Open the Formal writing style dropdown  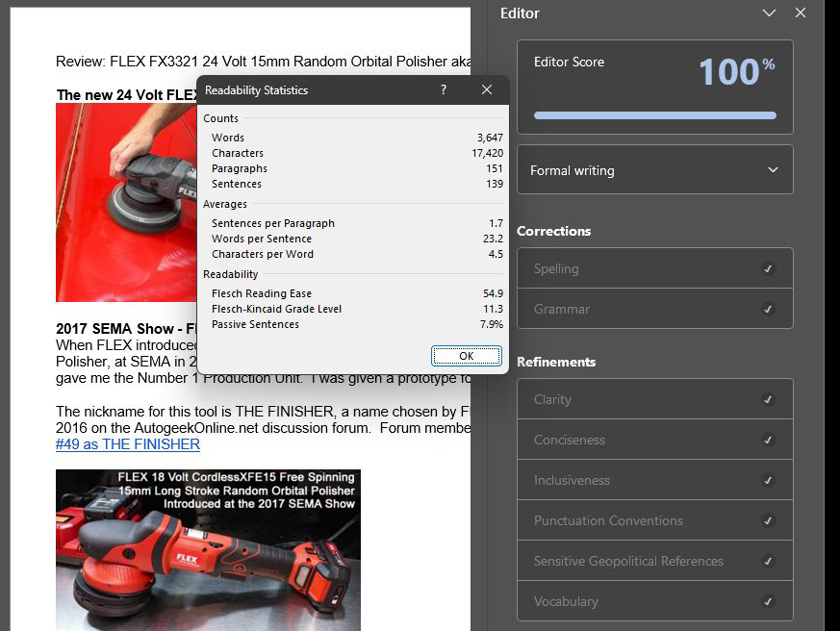click(654, 170)
